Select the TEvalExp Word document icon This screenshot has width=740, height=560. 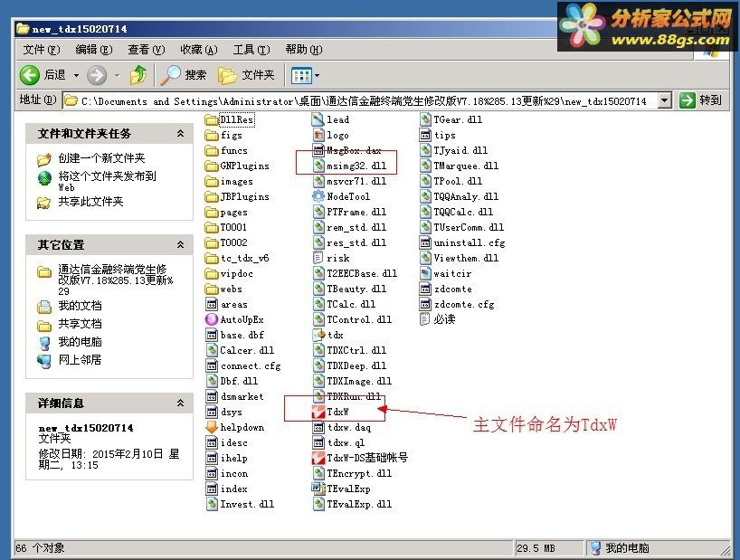(318, 489)
